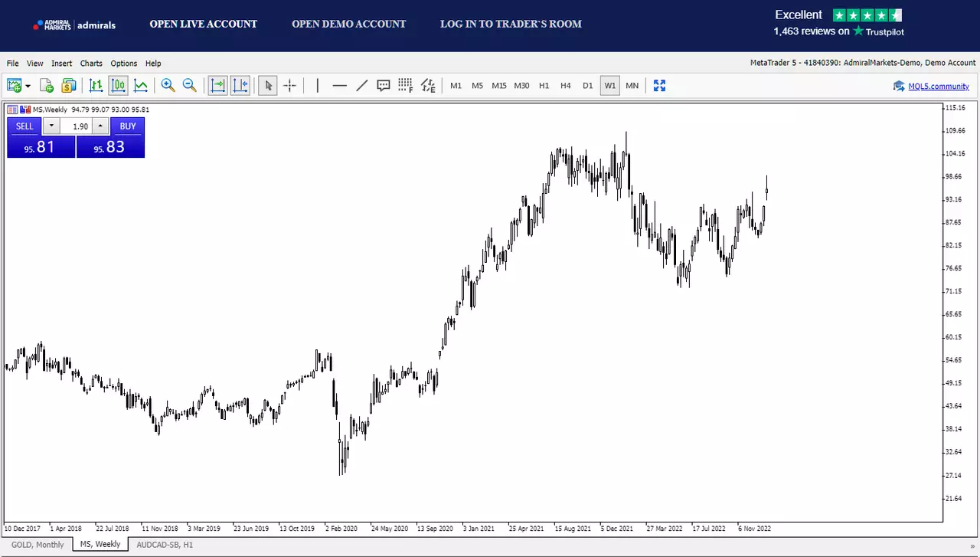Open the Help menu
Screen dimensions: 980x557
(x=153, y=64)
